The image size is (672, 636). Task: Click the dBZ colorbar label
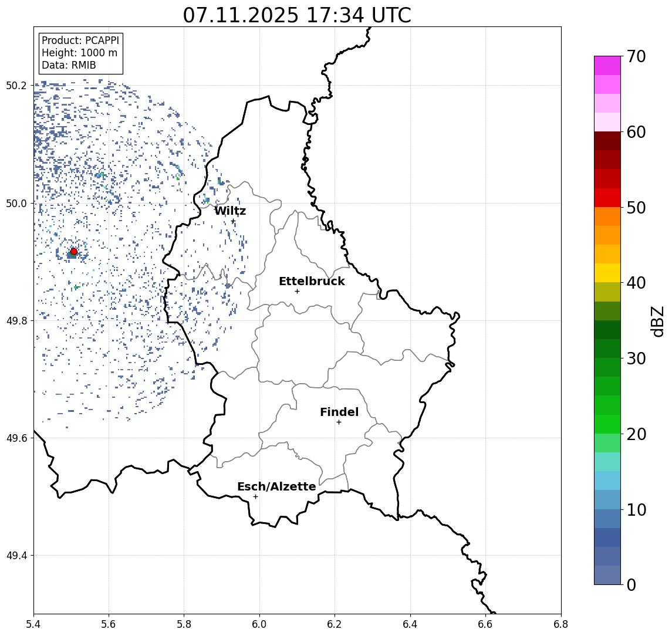(657, 322)
